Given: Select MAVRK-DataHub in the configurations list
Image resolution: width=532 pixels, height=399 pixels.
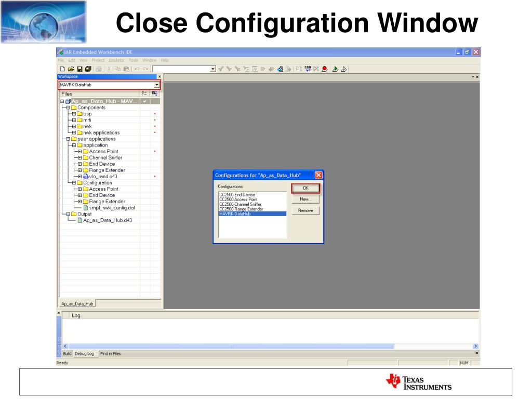Looking at the screenshot, I should [x=252, y=214].
